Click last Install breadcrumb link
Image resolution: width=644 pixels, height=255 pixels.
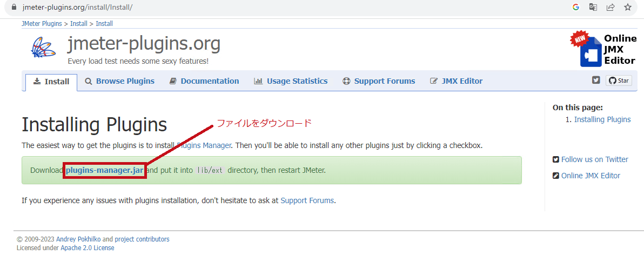point(104,24)
